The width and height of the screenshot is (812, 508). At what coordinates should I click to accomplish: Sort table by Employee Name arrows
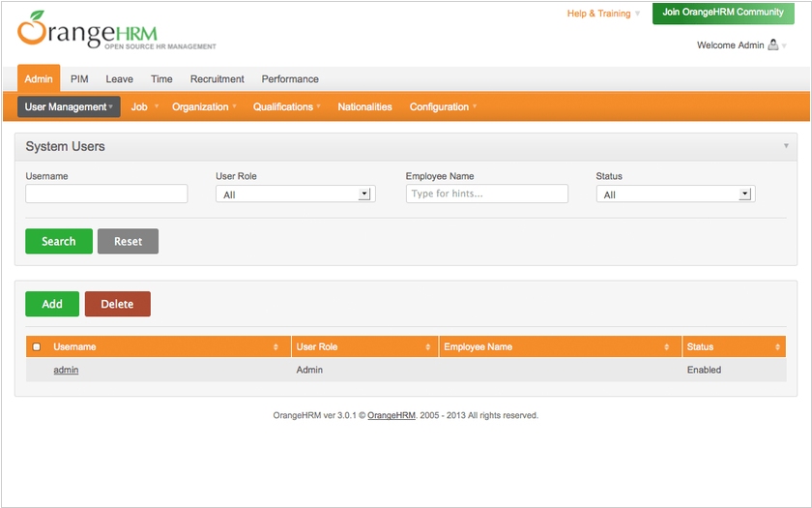coord(666,347)
